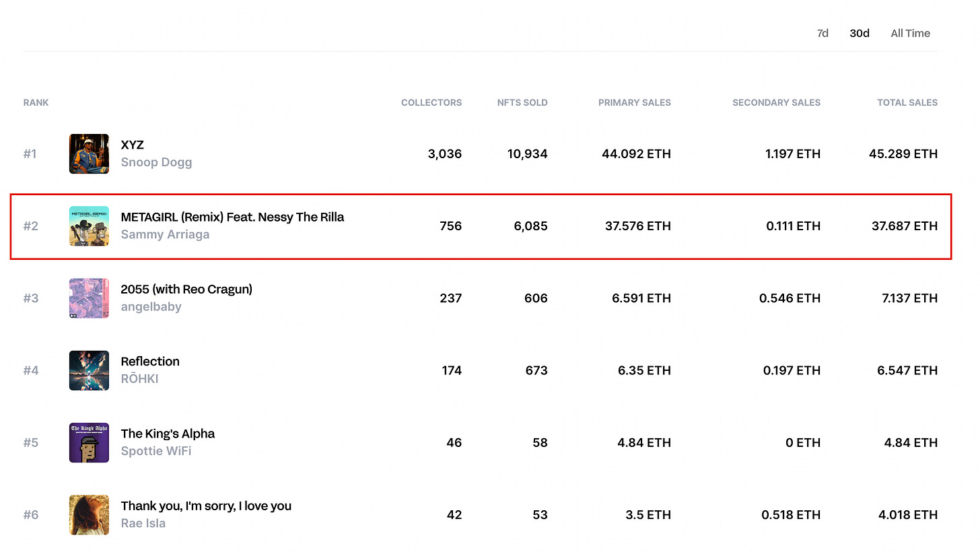Open 2055 (with Reo Cragun) title

186,289
